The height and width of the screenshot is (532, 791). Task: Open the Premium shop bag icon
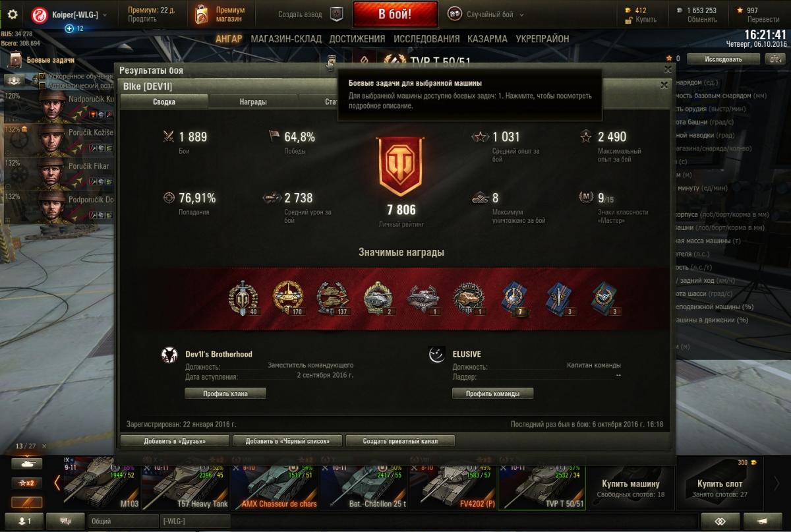(x=202, y=15)
